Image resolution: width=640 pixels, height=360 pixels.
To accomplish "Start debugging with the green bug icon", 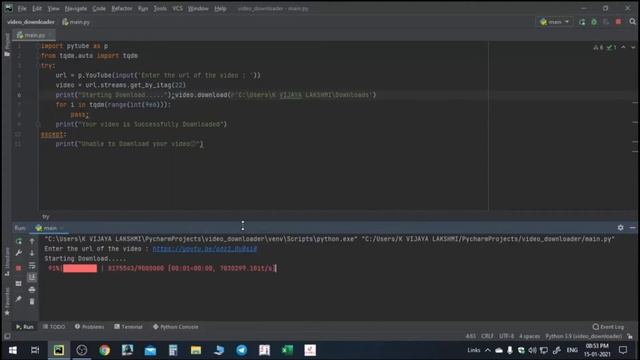I will [594, 22].
